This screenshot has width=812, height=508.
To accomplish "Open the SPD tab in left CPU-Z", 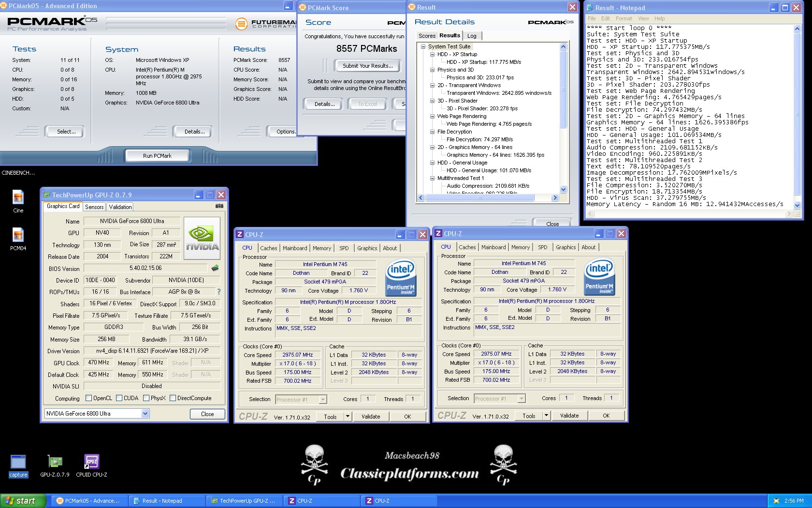I will [x=344, y=248].
